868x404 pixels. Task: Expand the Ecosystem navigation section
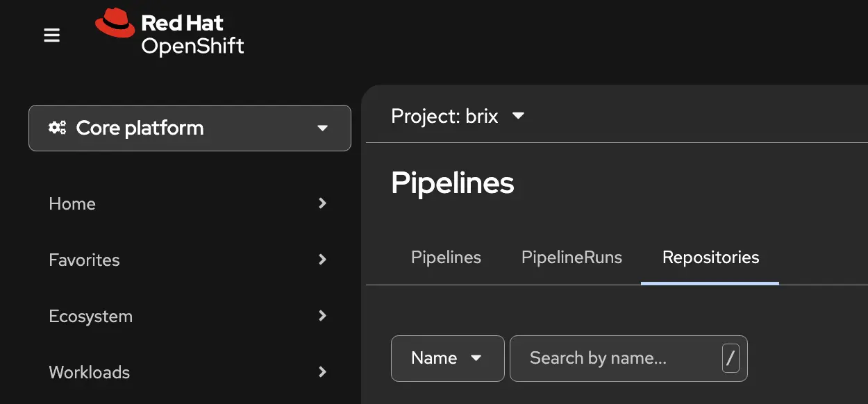[188, 316]
